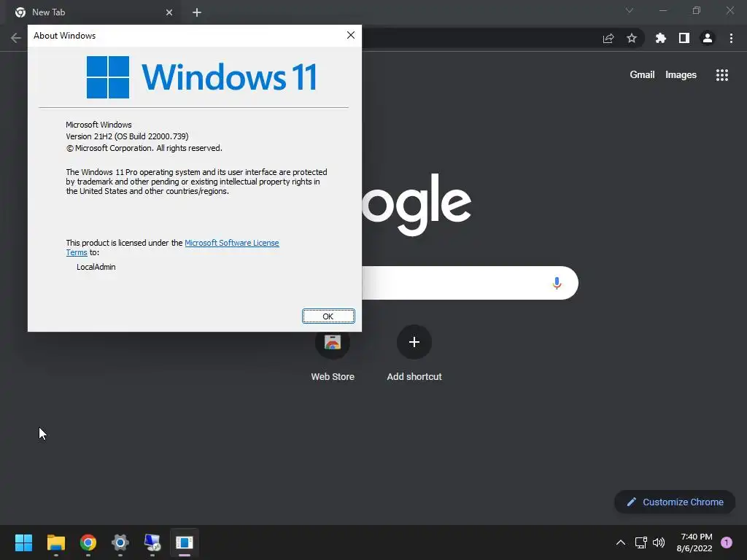The width and height of the screenshot is (747, 560).
Task: Select the About Windows taskbar app
Action: click(x=185, y=542)
